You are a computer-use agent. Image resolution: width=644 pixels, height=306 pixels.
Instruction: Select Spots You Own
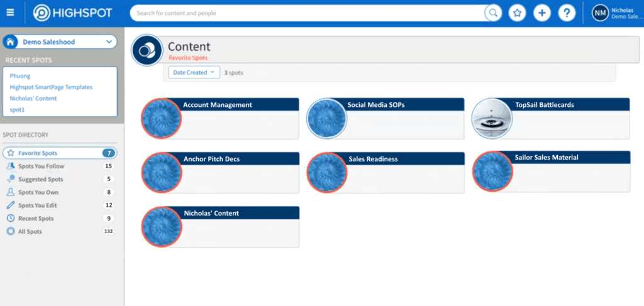click(x=38, y=192)
